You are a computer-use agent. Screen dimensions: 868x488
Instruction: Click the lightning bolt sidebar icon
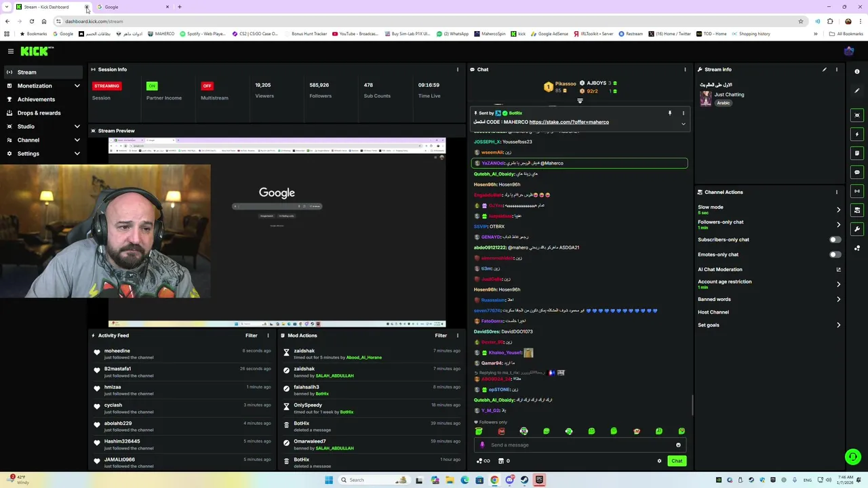[857, 134]
